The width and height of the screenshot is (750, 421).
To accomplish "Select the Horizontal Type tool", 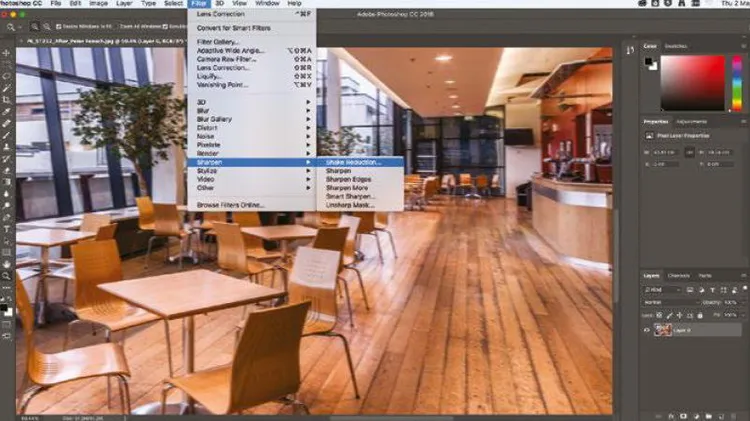I will coord(6,229).
